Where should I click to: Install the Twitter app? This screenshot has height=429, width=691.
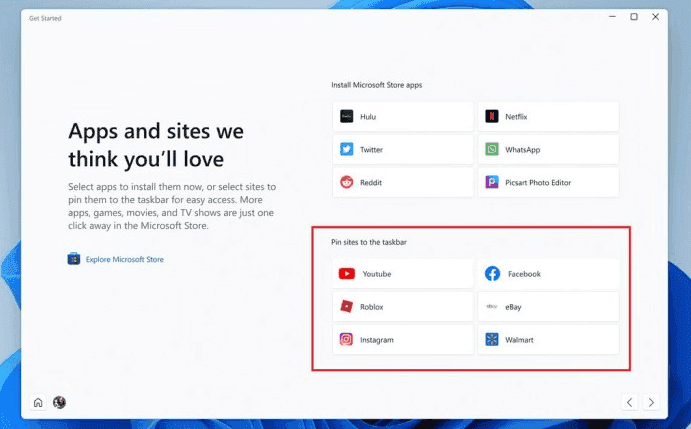tap(403, 149)
